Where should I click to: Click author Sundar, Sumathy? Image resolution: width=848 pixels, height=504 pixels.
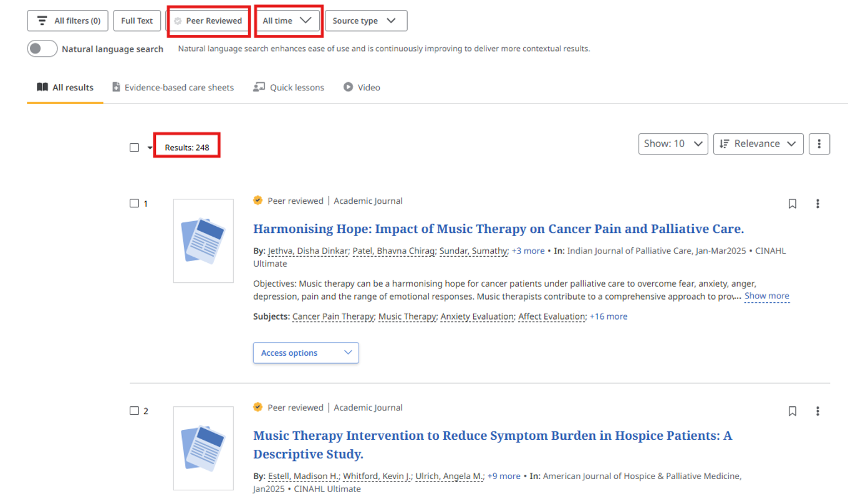point(474,250)
